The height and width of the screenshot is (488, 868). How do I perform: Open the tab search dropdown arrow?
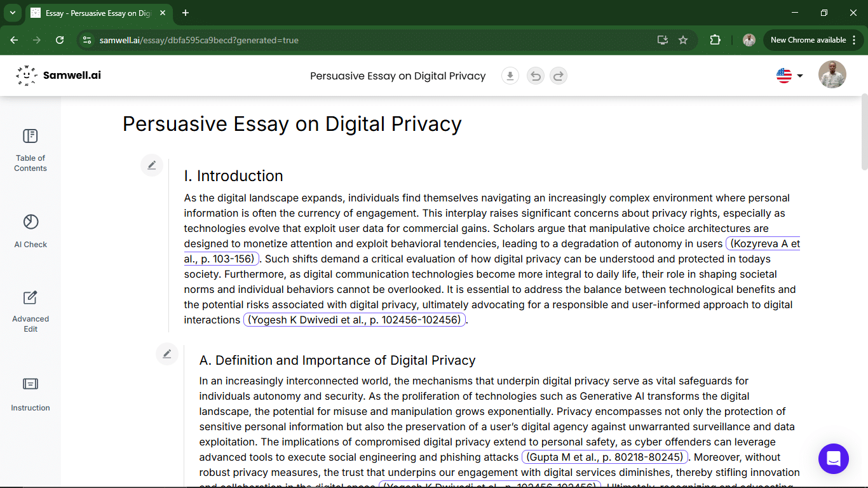tap(12, 13)
